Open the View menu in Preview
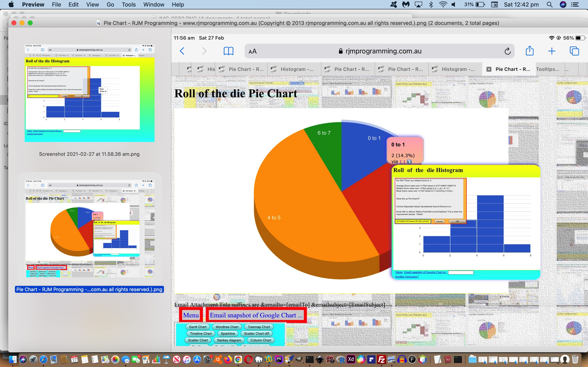The image size is (588, 367). pyautogui.click(x=92, y=5)
